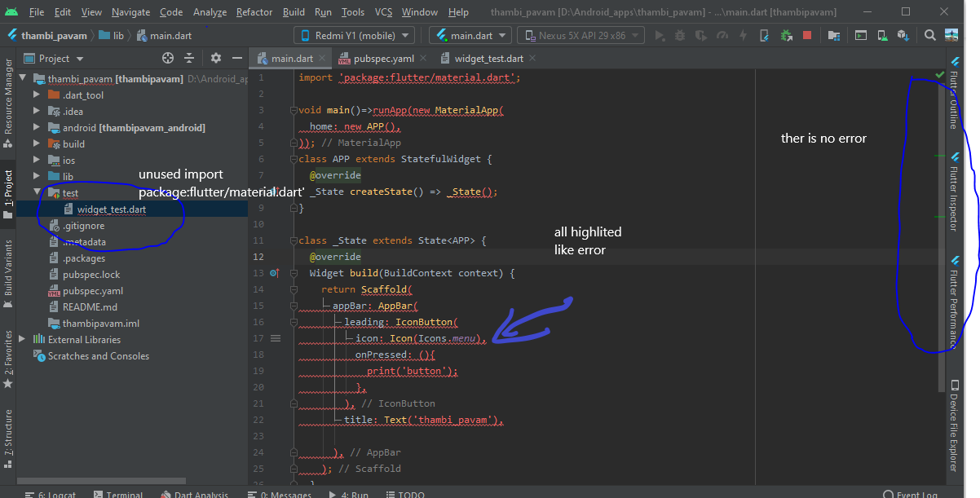The width and height of the screenshot is (980, 498).
Task: Click the lib breadcrumb in navigation bar
Action: [x=112, y=36]
